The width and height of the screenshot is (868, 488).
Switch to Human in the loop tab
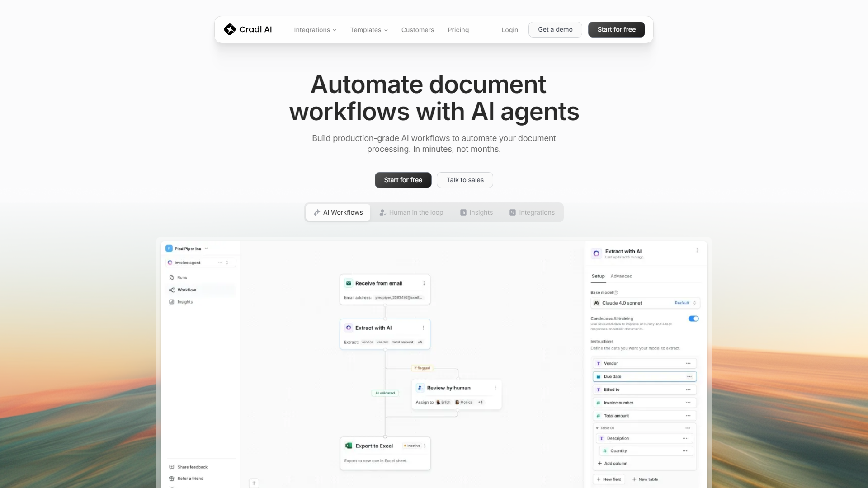point(411,212)
